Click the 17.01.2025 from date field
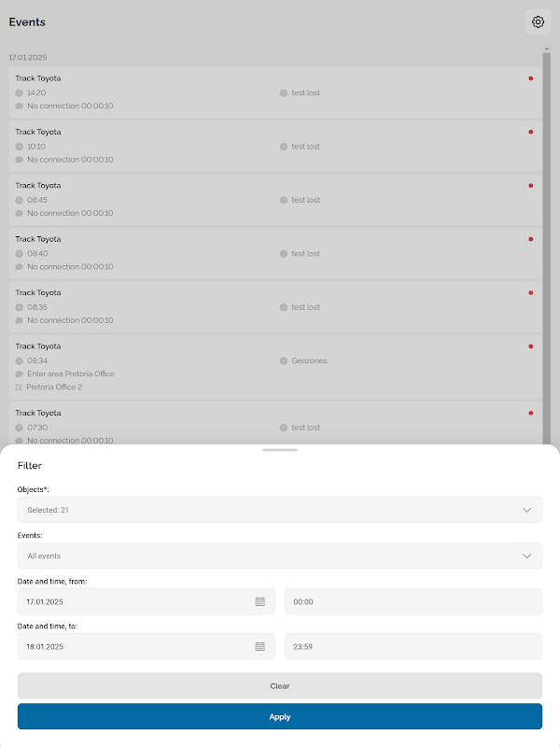The width and height of the screenshot is (560, 747). 131,601
